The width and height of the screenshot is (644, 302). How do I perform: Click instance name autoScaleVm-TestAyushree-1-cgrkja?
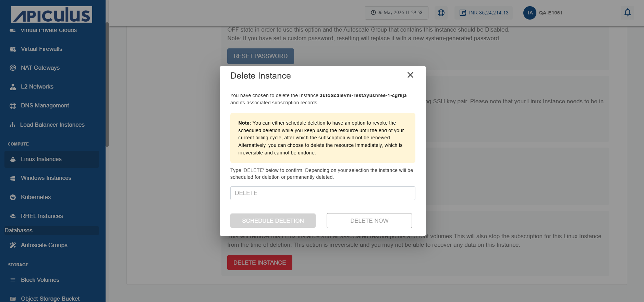click(363, 96)
